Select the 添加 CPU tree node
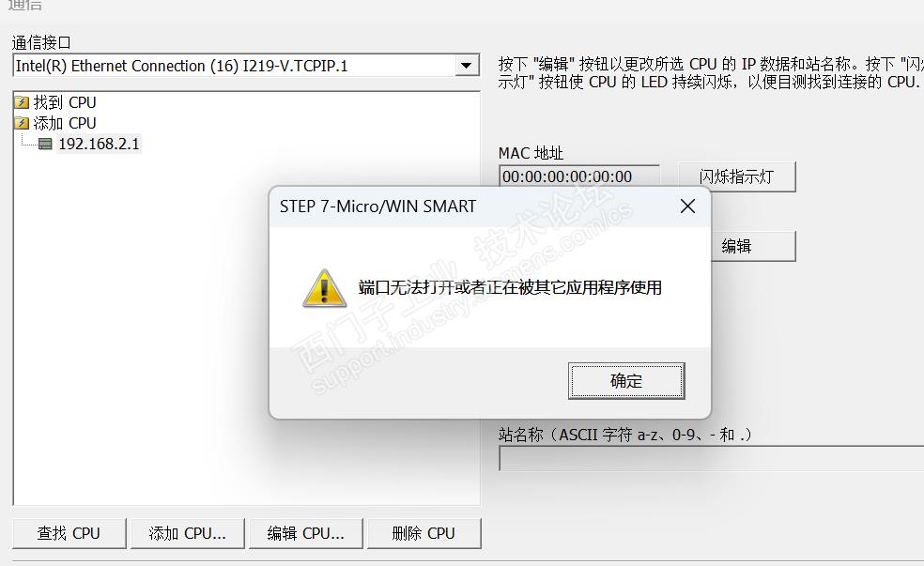Image resolution: width=924 pixels, height=566 pixels. pyautogui.click(x=65, y=123)
